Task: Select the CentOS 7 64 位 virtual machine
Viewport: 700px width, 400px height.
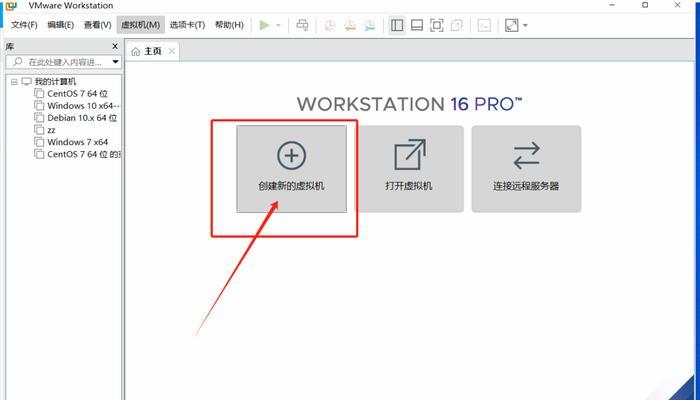Action: (78, 94)
